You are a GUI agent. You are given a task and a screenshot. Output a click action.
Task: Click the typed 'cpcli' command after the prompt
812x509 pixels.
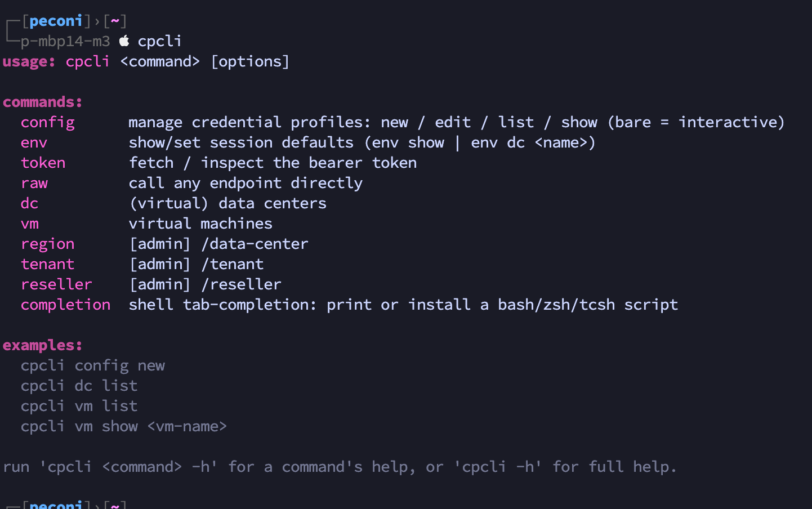[x=160, y=42]
